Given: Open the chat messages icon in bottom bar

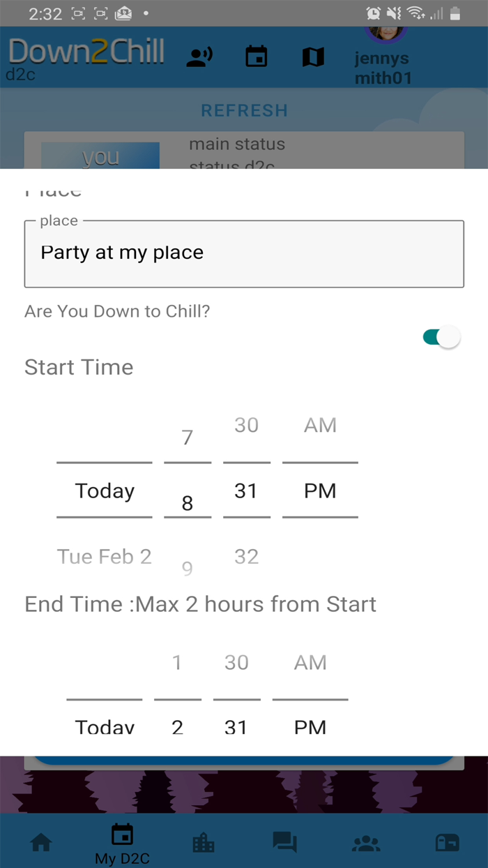Looking at the screenshot, I should 285,843.
